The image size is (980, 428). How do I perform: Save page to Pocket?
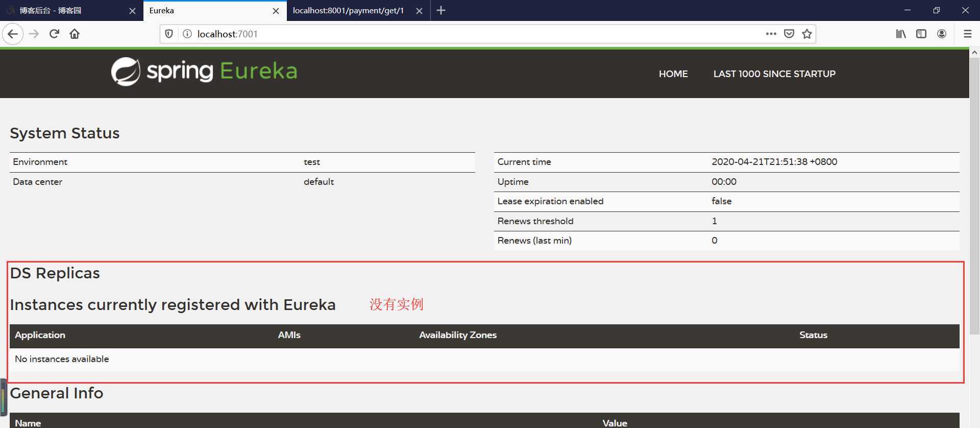click(x=789, y=34)
